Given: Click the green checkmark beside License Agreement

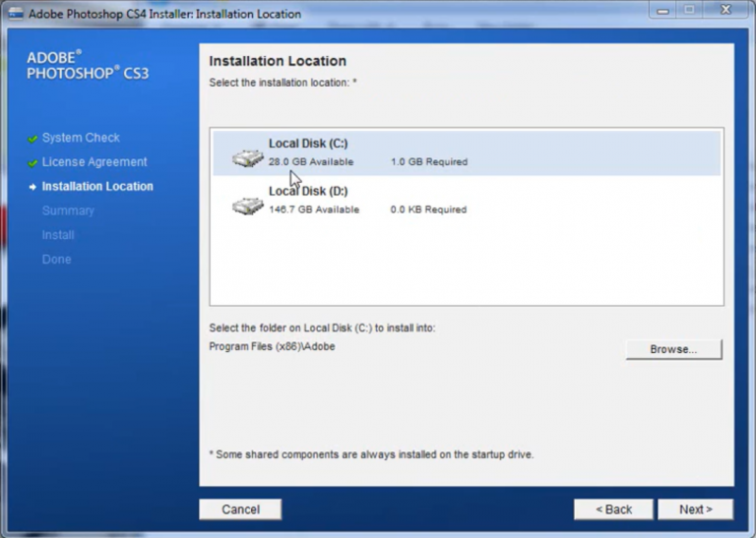Looking at the screenshot, I should coord(32,163).
